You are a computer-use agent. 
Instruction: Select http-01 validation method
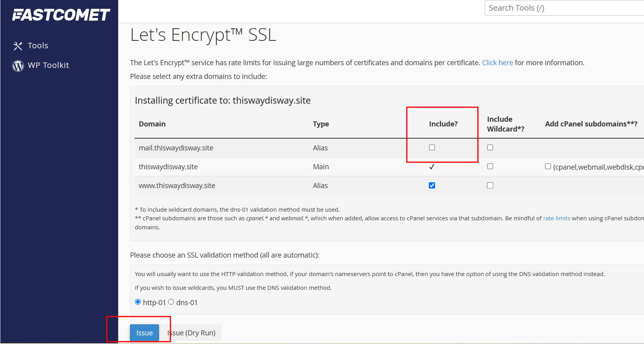point(138,302)
